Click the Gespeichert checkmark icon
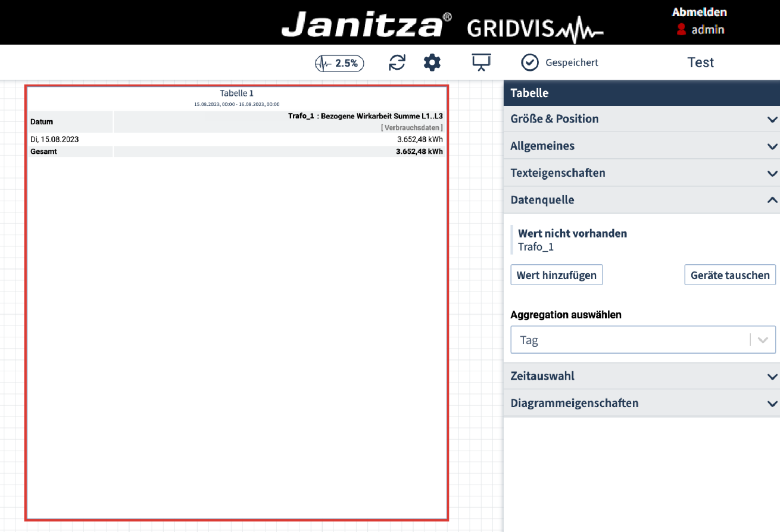Viewport: 780px width, 532px height. pyautogui.click(x=529, y=62)
